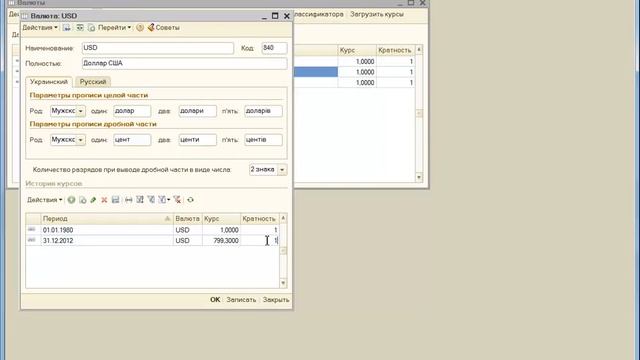Screen dimensions: 640x360
Task: Close the Валюта: USD window
Action: pos(287,16)
